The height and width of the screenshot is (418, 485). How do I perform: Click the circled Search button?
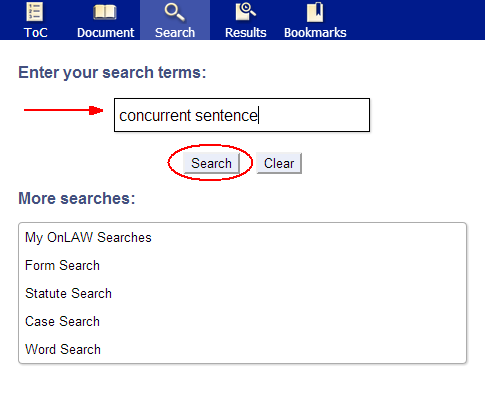211,163
